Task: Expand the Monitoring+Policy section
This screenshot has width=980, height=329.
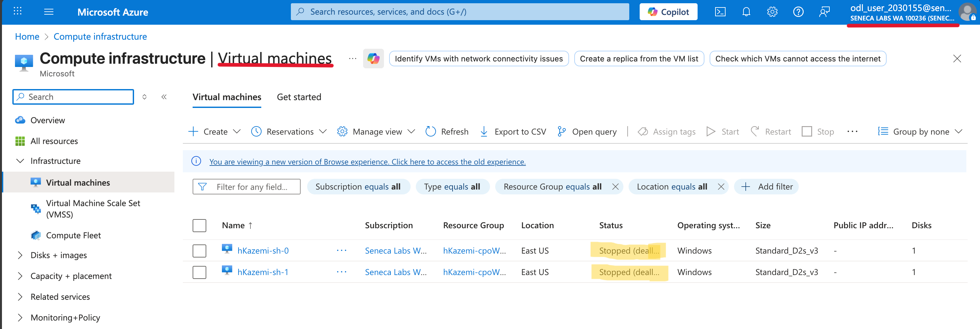Action: coord(20,318)
